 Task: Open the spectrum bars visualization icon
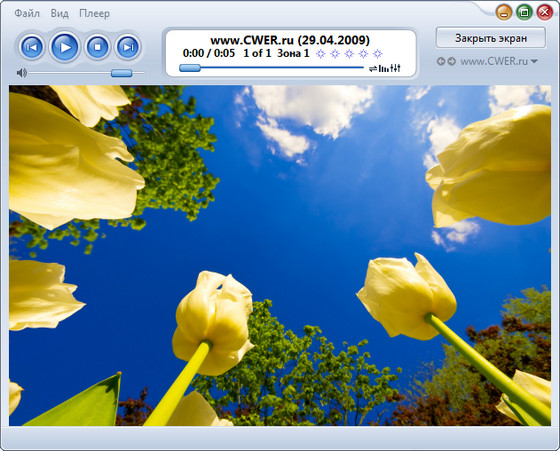384,68
